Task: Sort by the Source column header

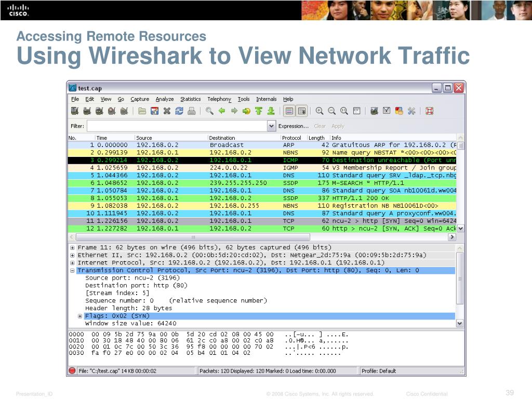Action: (x=171, y=138)
